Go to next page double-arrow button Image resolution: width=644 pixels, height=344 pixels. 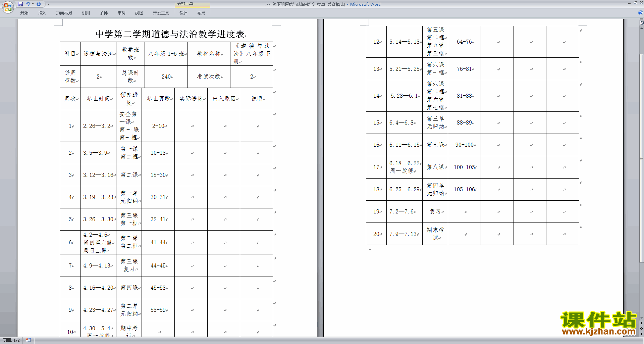641,334
